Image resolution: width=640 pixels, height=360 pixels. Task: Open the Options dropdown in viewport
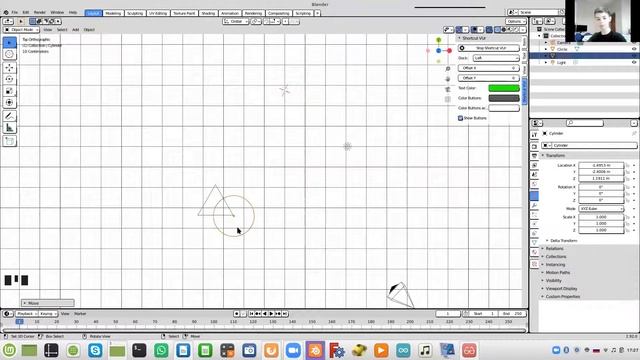(516, 21)
